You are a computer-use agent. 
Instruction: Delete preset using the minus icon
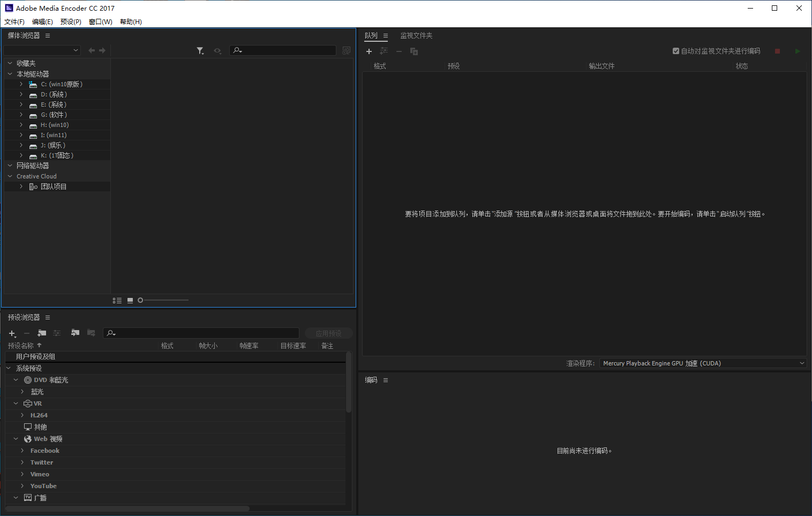27,333
